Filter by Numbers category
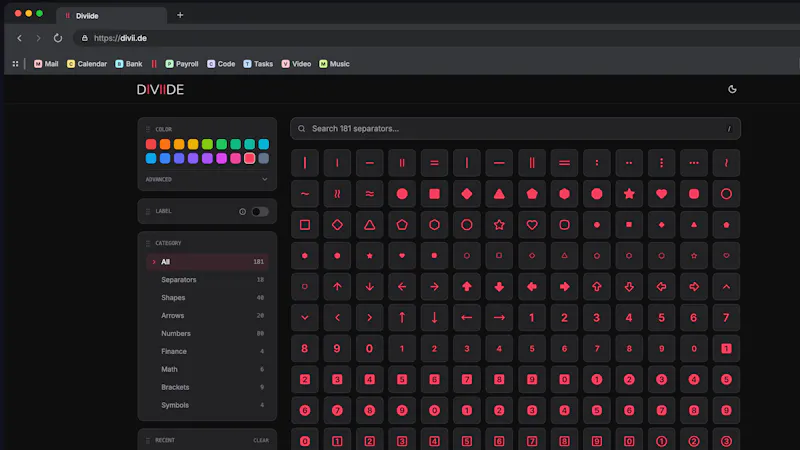 tap(207, 333)
